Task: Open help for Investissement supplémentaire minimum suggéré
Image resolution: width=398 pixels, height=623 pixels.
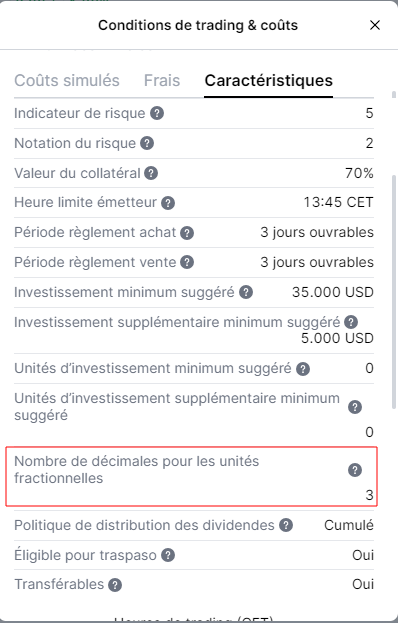Action: [351, 322]
